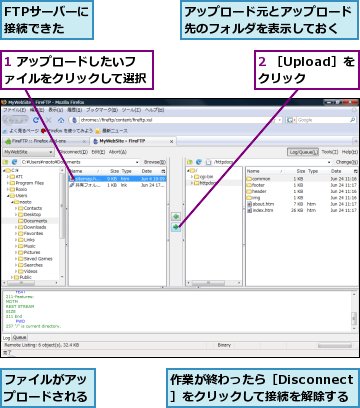Switch to the Queue tab
The width and height of the screenshot is (360, 408).
pyautogui.click(x=19, y=337)
